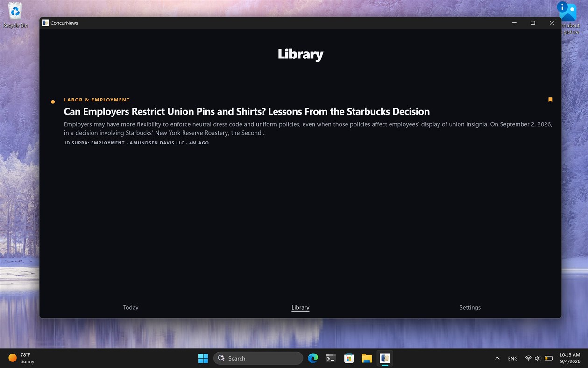This screenshot has height=368, width=588.
Task: Open the Windows Start menu
Action: click(203, 358)
